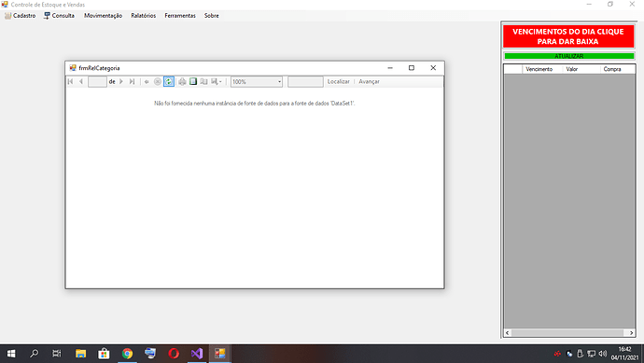Click the red VENCIMENTOS DO DIA banner
This screenshot has height=363, width=644.
568,36
